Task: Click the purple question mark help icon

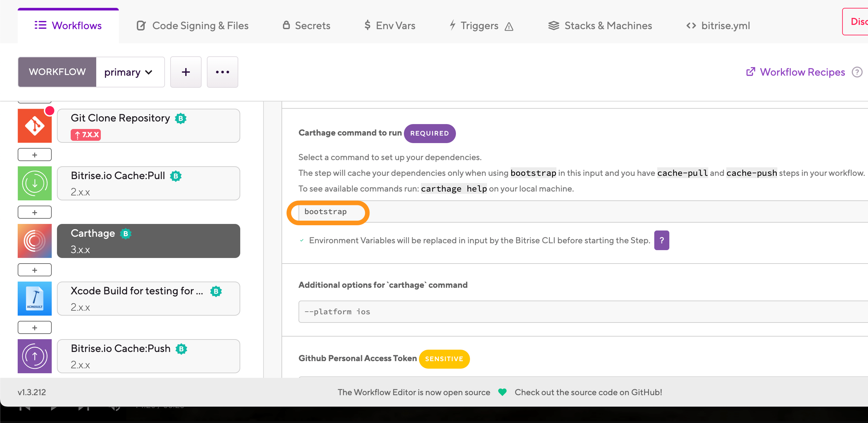Action: pyautogui.click(x=661, y=240)
